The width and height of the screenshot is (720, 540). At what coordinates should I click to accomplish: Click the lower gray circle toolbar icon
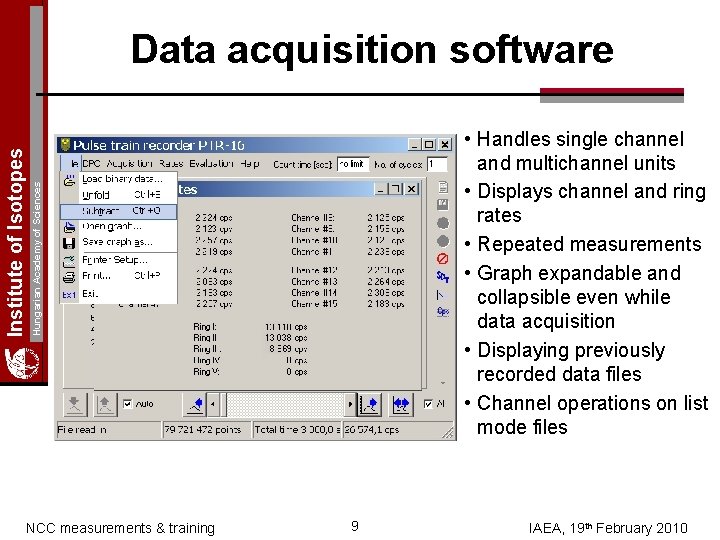pyautogui.click(x=443, y=241)
